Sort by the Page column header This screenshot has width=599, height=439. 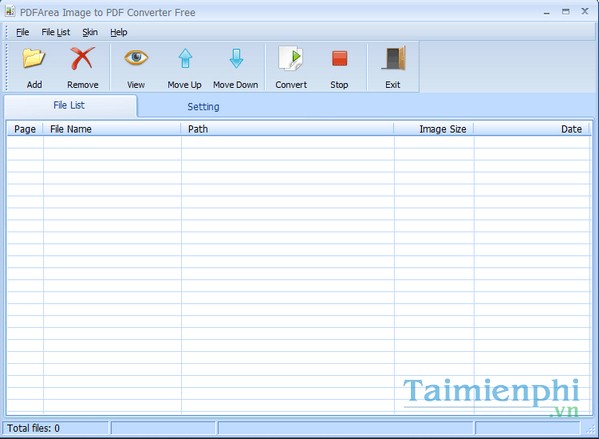click(x=25, y=129)
